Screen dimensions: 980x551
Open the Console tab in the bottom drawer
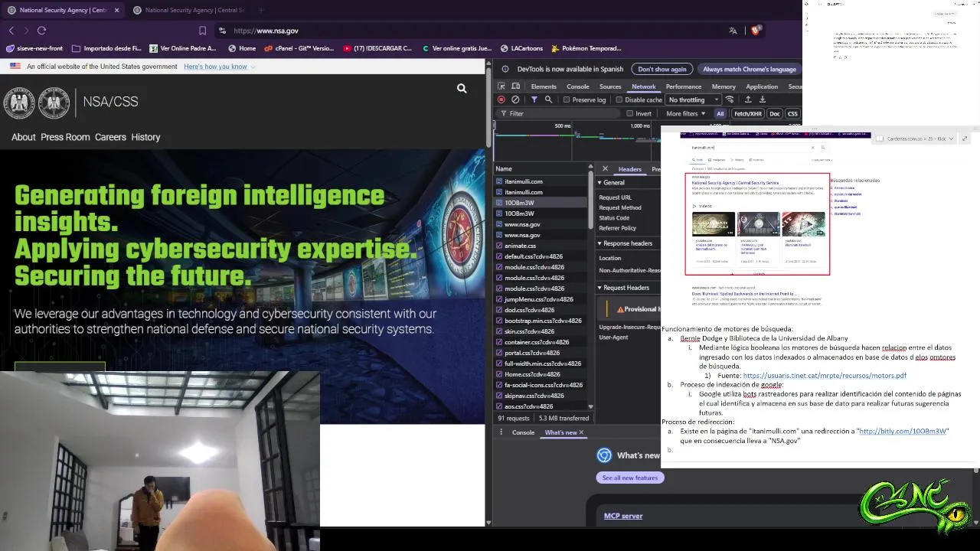[523, 432]
